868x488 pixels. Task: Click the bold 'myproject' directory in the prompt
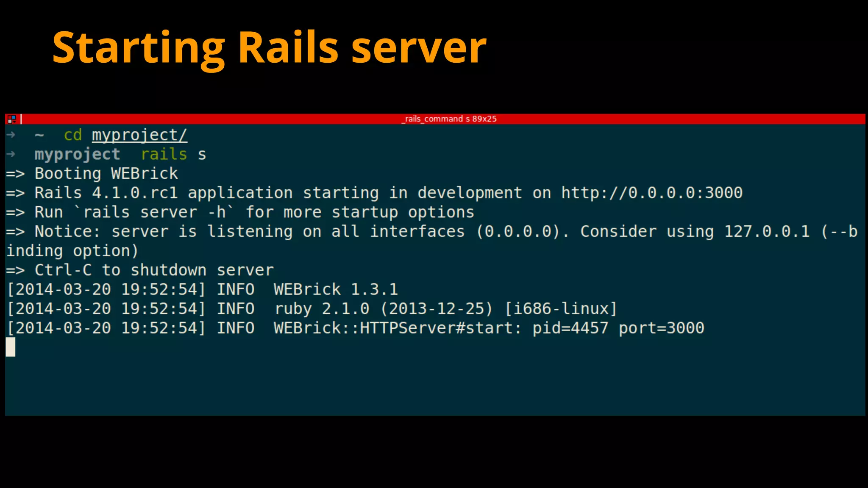coord(77,154)
